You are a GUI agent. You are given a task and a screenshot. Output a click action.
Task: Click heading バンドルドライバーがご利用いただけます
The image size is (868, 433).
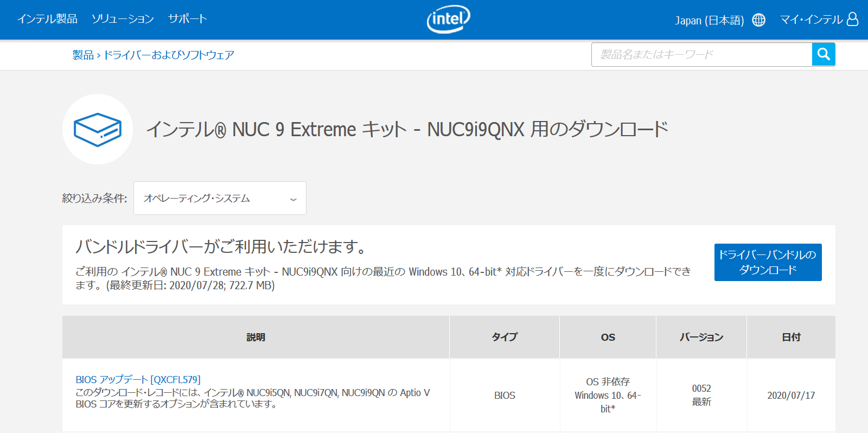click(x=221, y=247)
